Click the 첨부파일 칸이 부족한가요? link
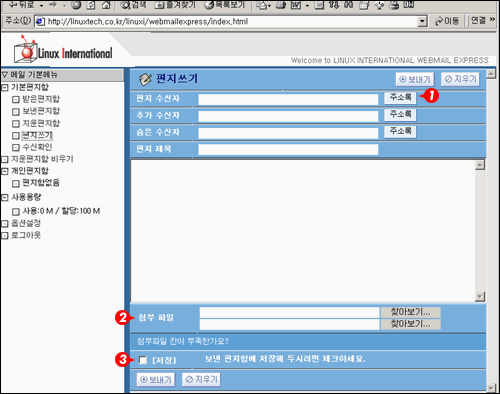500x394 pixels. pos(183,341)
